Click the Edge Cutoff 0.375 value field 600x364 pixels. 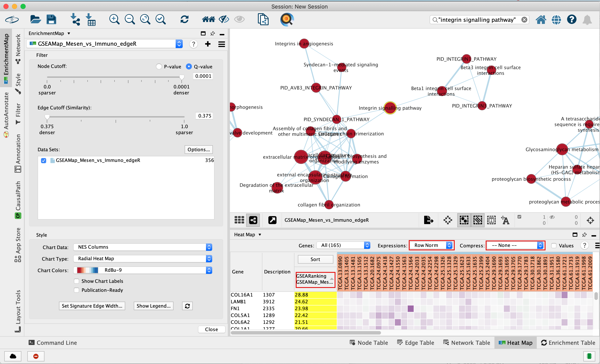click(x=204, y=116)
